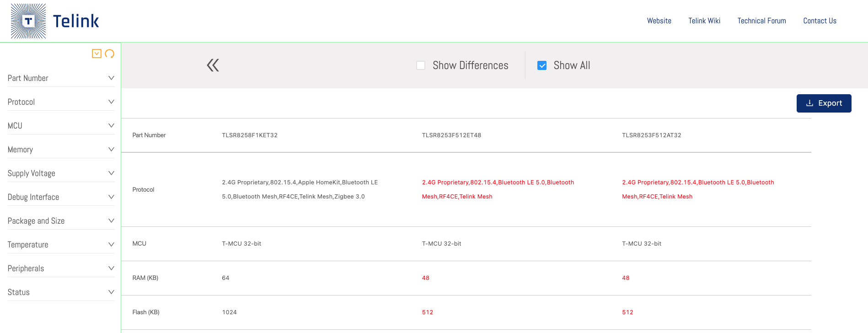This screenshot has height=333, width=868.
Task: Click the MCU row label in the table
Action: point(139,244)
